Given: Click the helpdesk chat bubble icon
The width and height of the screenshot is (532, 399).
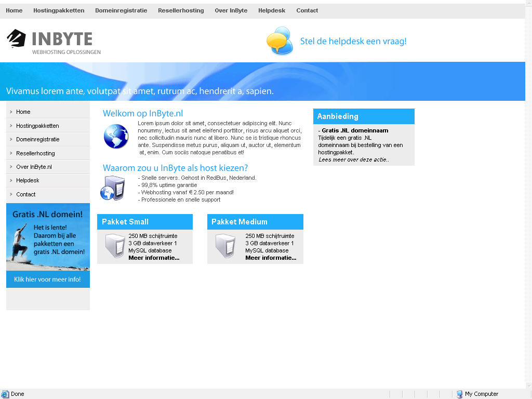Looking at the screenshot, I should (x=280, y=41).
